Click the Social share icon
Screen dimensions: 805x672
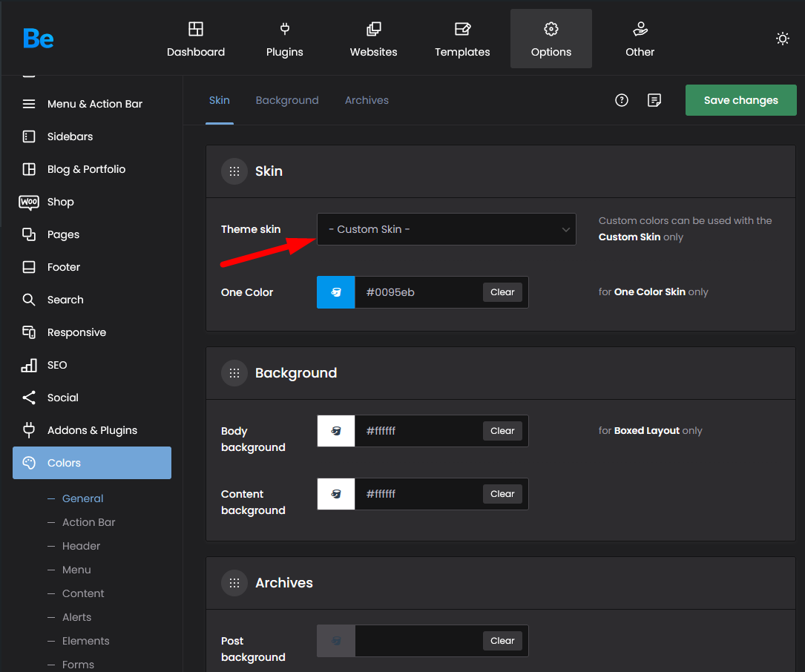coord(29,398)
